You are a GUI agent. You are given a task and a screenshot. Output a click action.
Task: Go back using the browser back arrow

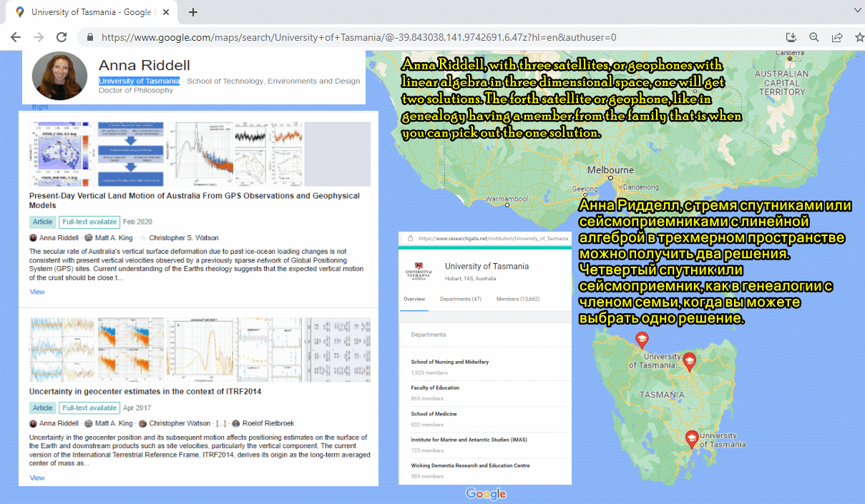16,37
